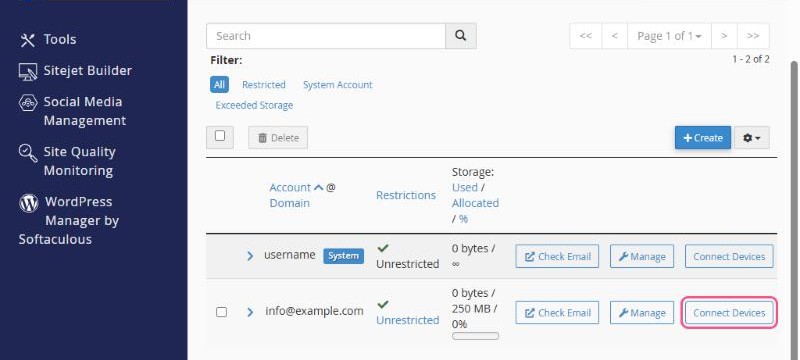Select the Restricted filter
Image resolution: width=800 pixels, height=360 pixels.
264,85
